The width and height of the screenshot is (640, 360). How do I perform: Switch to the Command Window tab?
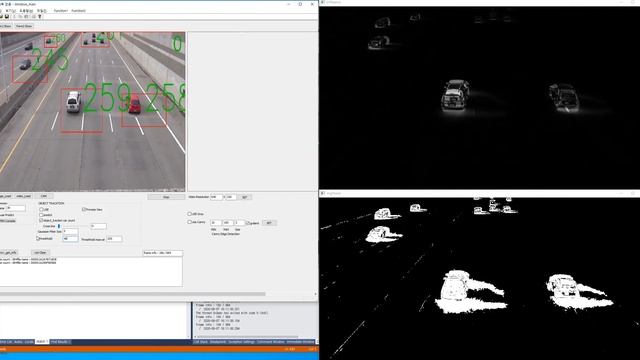(x=271, y=342)
